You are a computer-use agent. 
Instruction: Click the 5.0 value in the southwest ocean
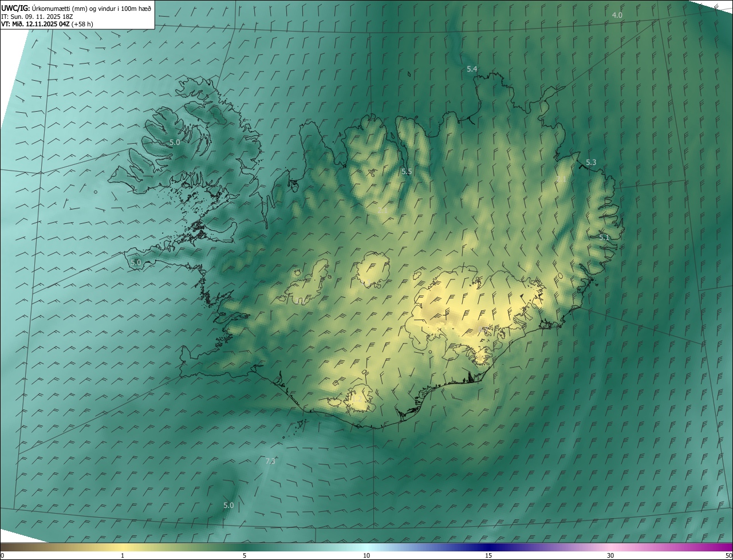228,505
